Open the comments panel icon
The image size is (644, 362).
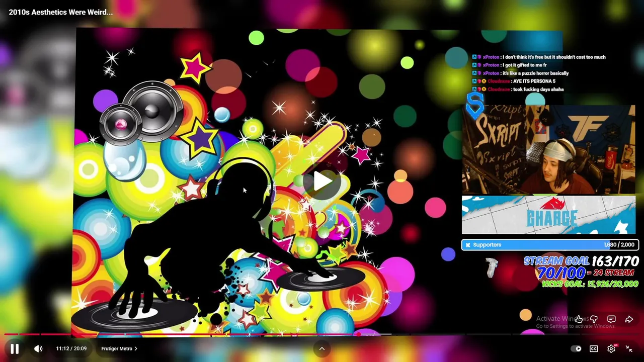coord(611,319)
